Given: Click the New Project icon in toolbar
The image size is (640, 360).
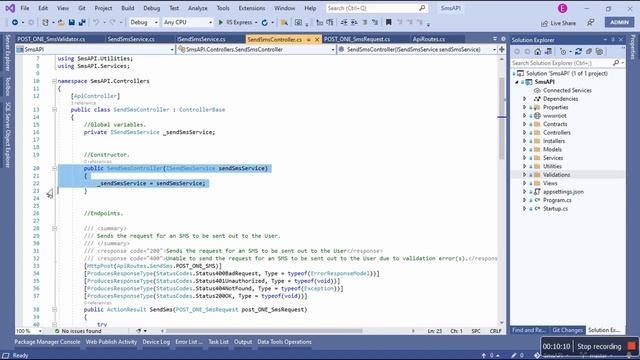Looking at the screenshot, I should [45, 22].
